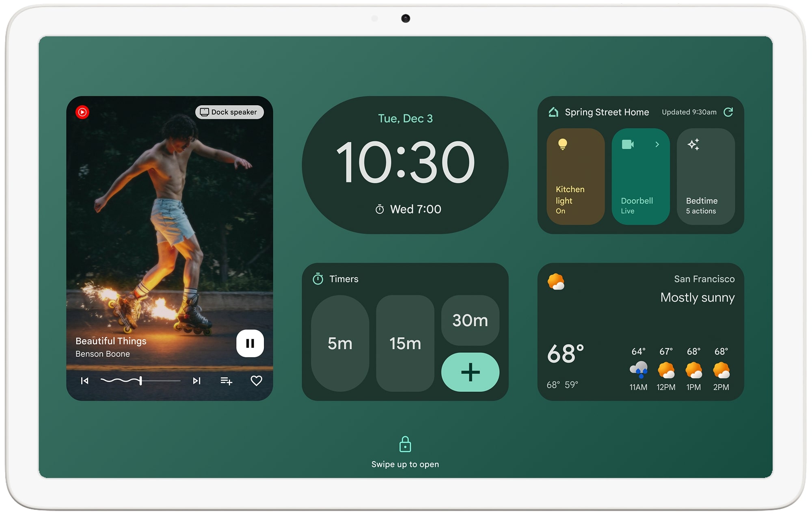This screenshot has width=812, height=516.
Task: Tap the pause button on music player
Action: click(x=249, y=343)
